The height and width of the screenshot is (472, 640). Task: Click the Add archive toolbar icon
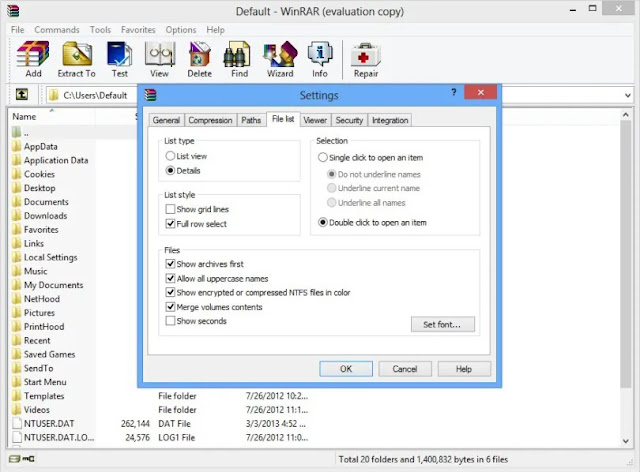[33, 54]
